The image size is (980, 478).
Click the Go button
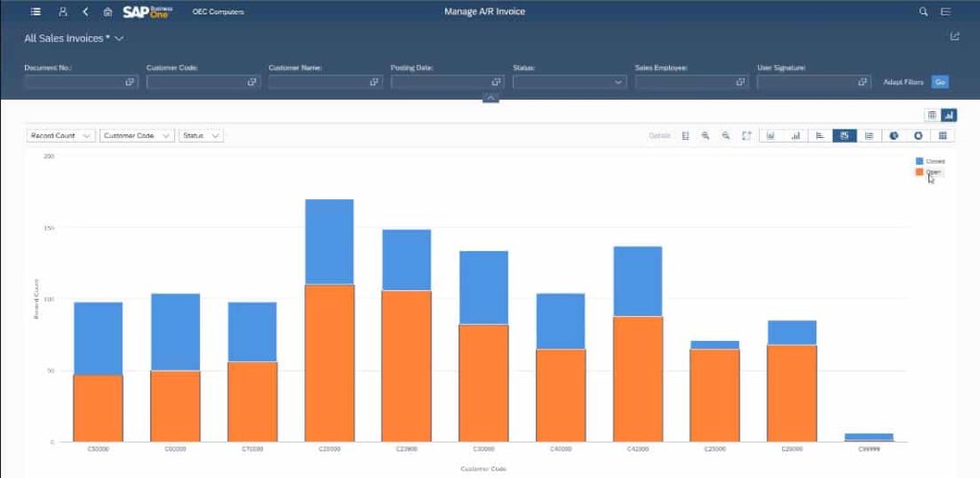(940, 82)
